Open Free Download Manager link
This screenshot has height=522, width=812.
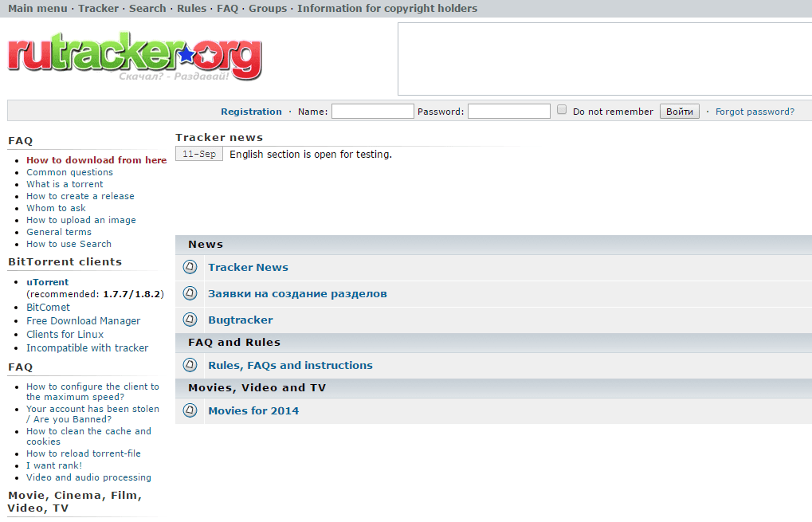point(84,320)
